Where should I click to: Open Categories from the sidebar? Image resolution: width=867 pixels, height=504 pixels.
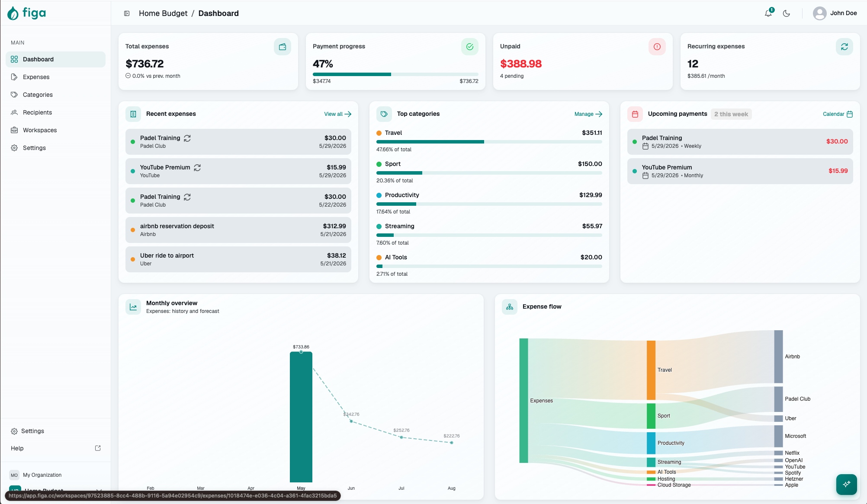(55, 95)
